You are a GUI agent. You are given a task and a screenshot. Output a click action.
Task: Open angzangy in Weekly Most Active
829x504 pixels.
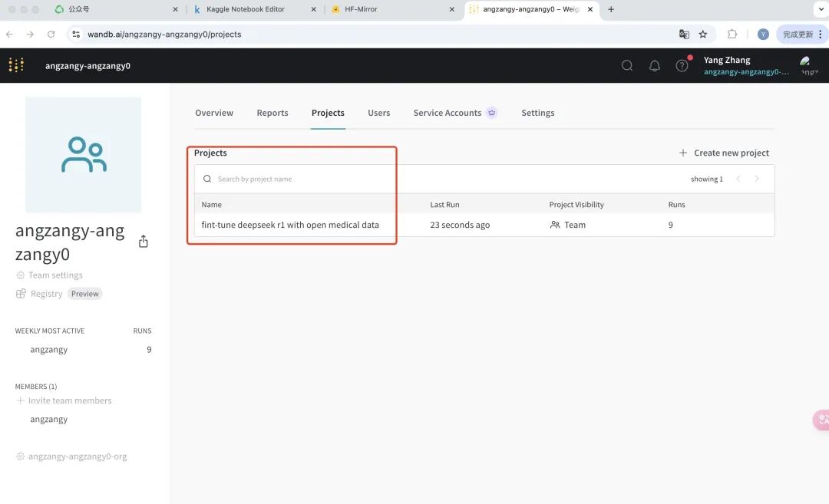tap(48, 349)
